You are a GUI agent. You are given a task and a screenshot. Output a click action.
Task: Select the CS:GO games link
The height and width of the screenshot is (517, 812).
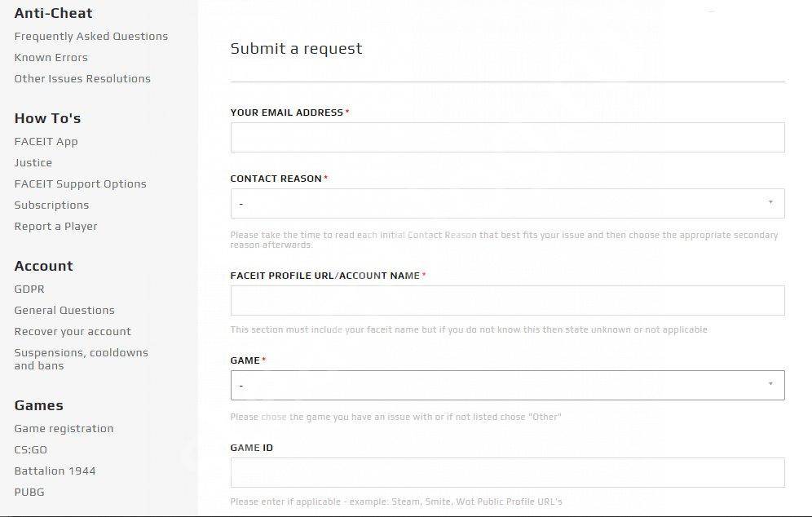30,450
